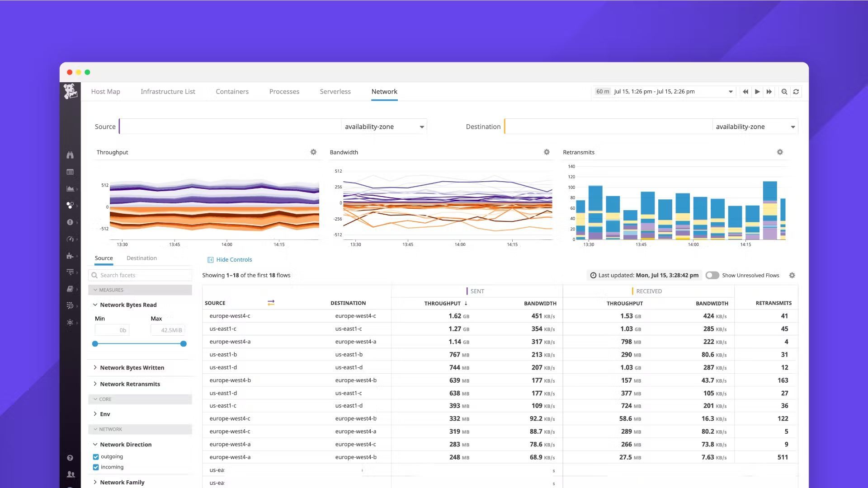
Task: Click the Containers navigation icon
Action: [x=232, y=91]
